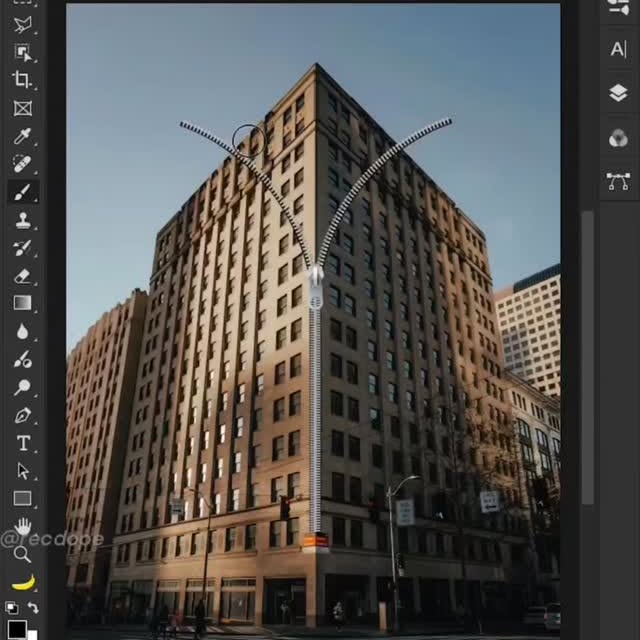
Task: Select the Polygonal Lasso tool
Action: pyautogui.click(x=22, y=25)
